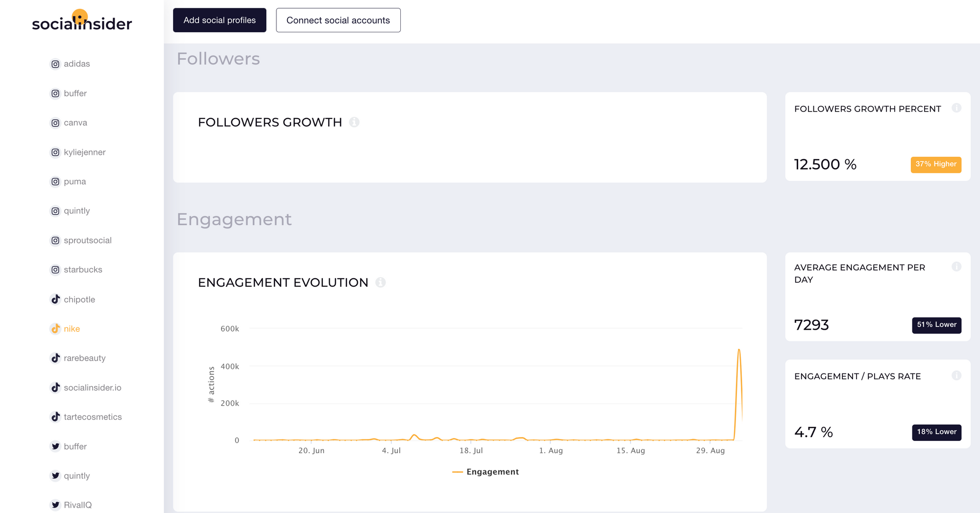
Task: Click the RivalIQ Twitter icon
Action: [x=55, y=505]
